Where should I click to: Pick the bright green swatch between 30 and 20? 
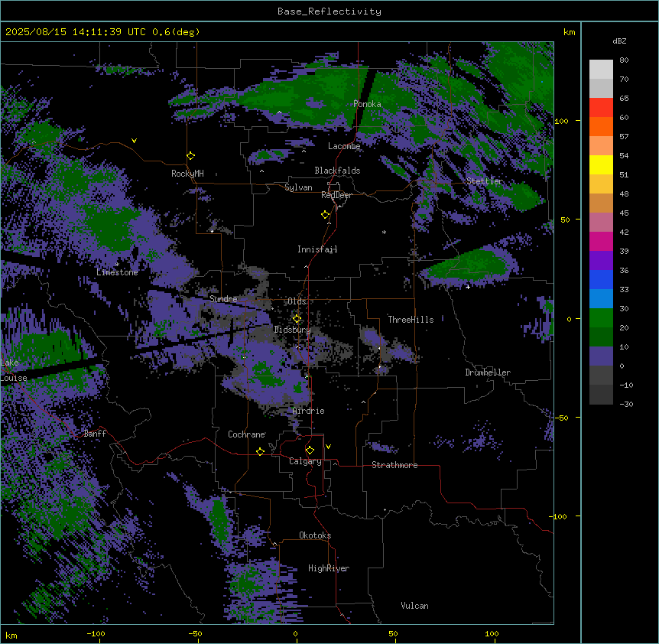tap(601, 318)
